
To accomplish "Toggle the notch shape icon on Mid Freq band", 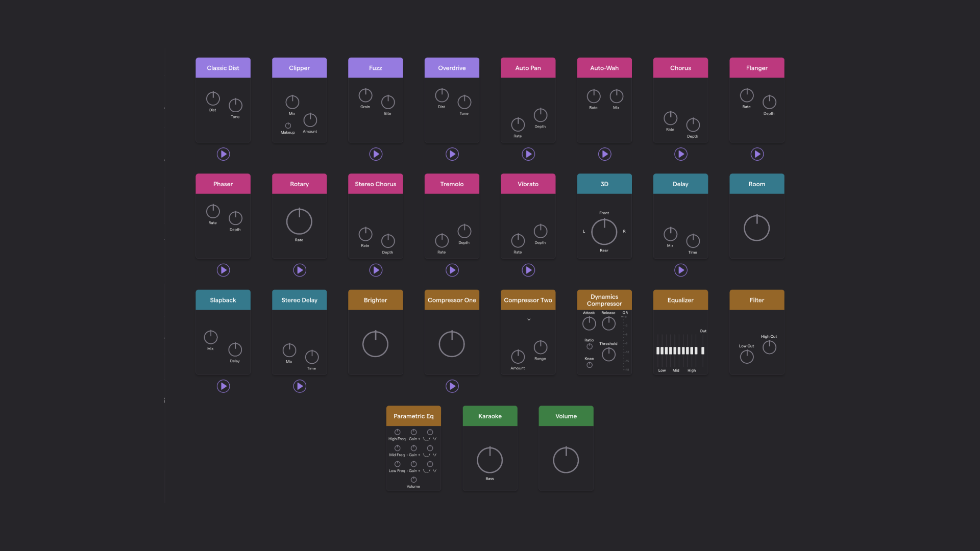I will click(435, 455).
